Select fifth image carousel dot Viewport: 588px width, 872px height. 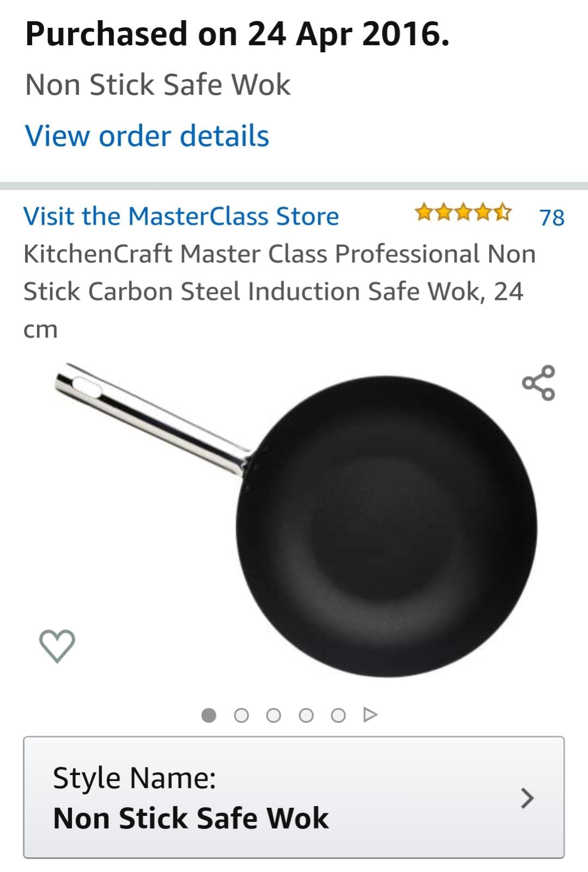tap(338, 715)
